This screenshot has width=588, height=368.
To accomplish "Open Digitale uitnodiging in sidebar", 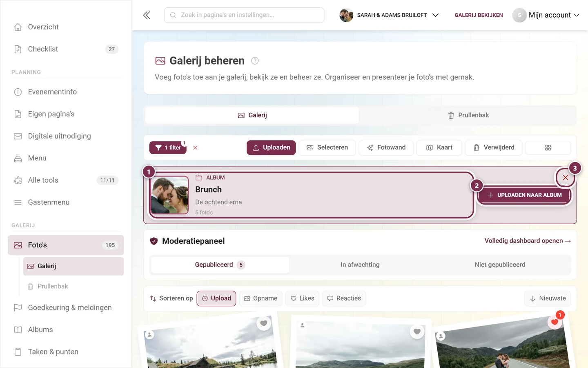I will point(66,136).
